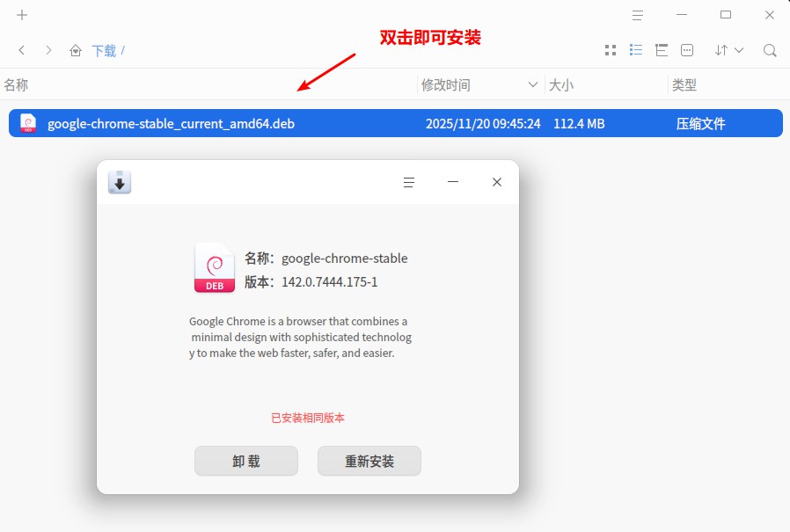Open the installer dialog menu
Screen dimensions: 790x532
click(409, 182)
